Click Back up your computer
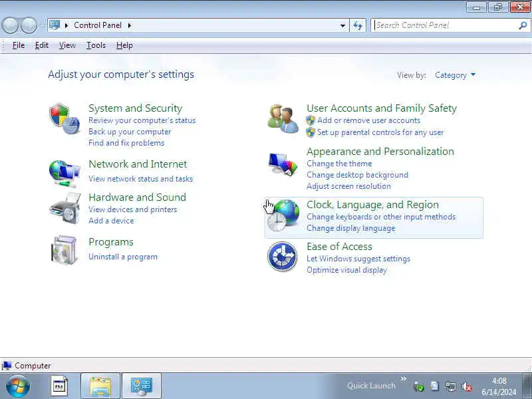Image resolution: width=532 pixels, height=399 pixels. [130, 132]
